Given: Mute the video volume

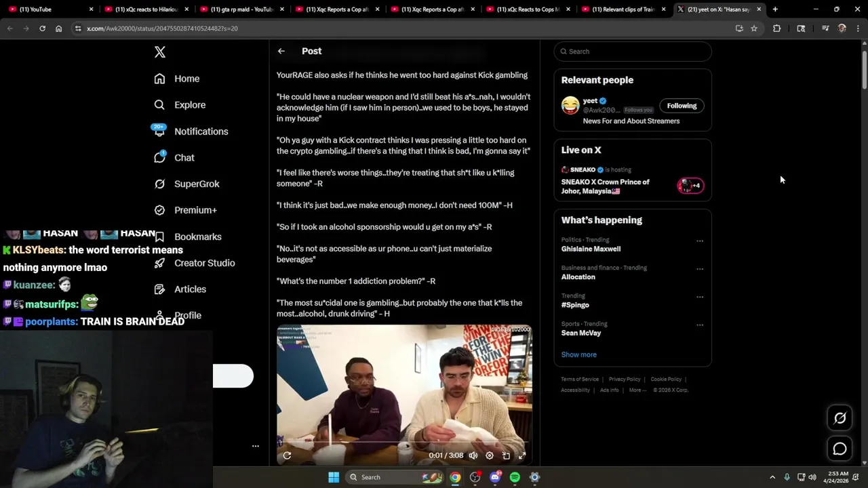Looking at the screenshot, I should 473,455.
